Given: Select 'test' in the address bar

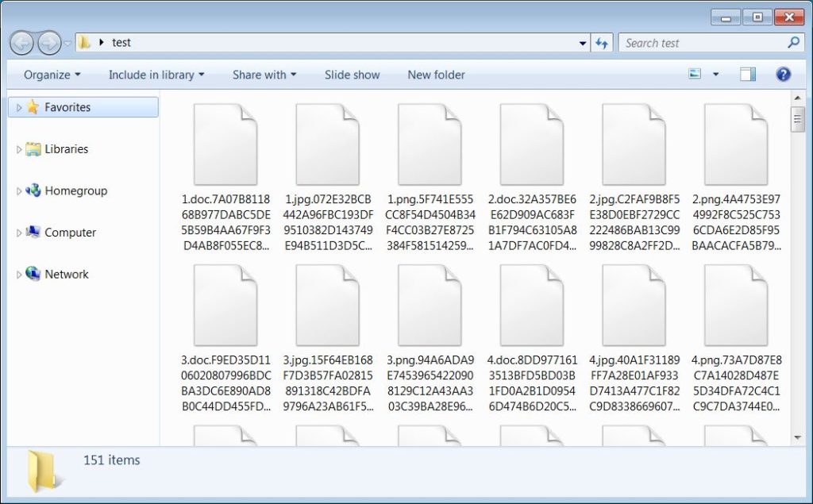Looking at the screenshot, I should tap(121, 43).
